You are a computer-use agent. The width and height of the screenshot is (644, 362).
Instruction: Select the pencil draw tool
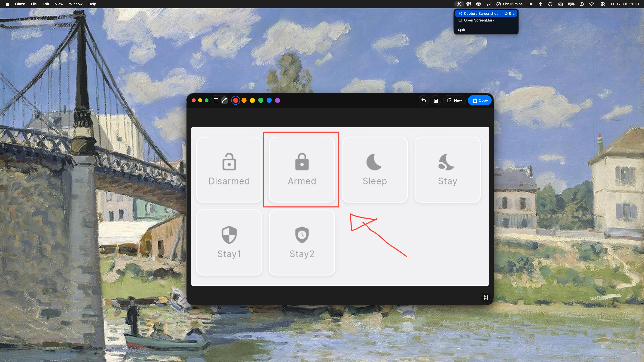tap(224, 100)
